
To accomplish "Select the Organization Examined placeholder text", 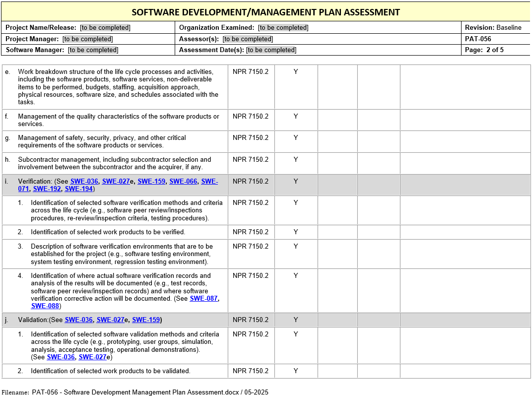I will point(283,28).
